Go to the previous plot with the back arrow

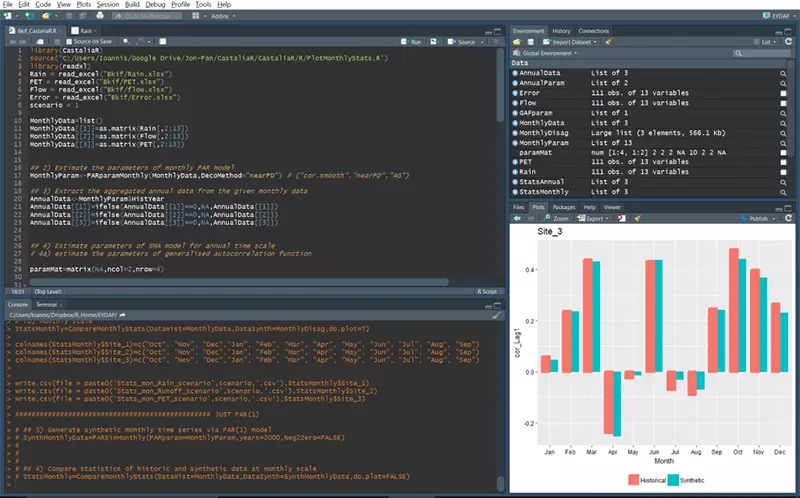[x=517, y=218]
